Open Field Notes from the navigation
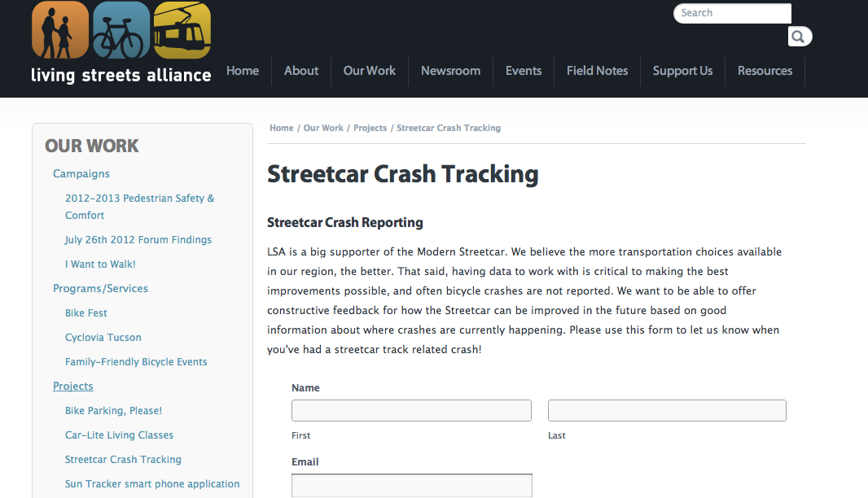 597,71
